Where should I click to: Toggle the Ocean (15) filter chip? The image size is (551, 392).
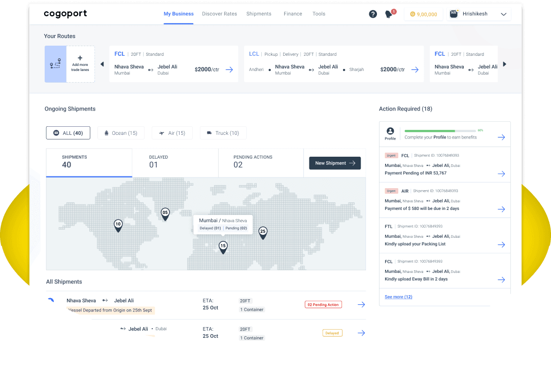121,132
